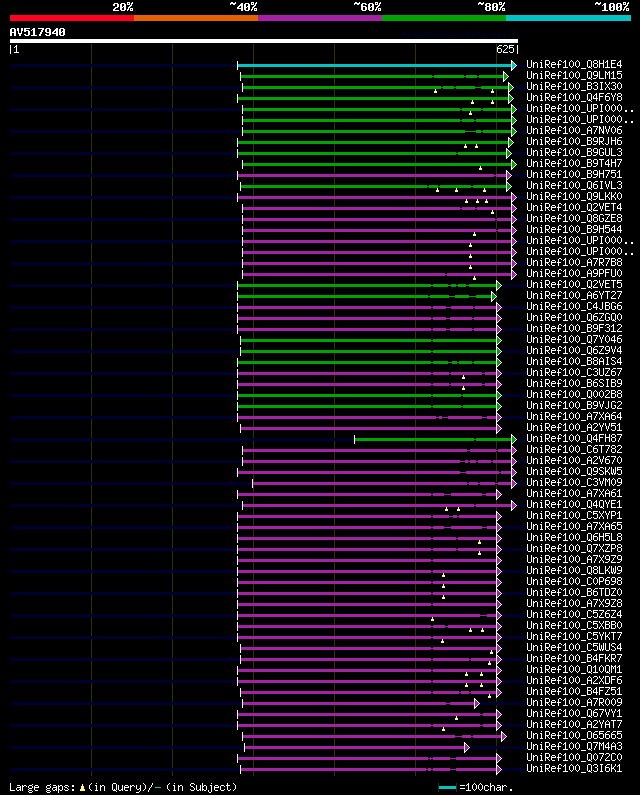
Task: Open hit UniRef100_Q9LM15
Action: click(574, 76)
